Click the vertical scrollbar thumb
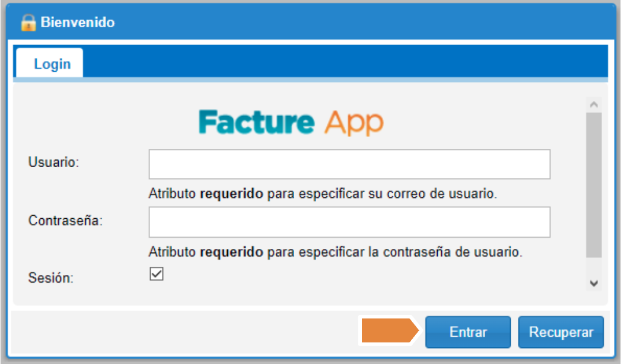Viewport: 621px width, 364px height. point(594,184)
